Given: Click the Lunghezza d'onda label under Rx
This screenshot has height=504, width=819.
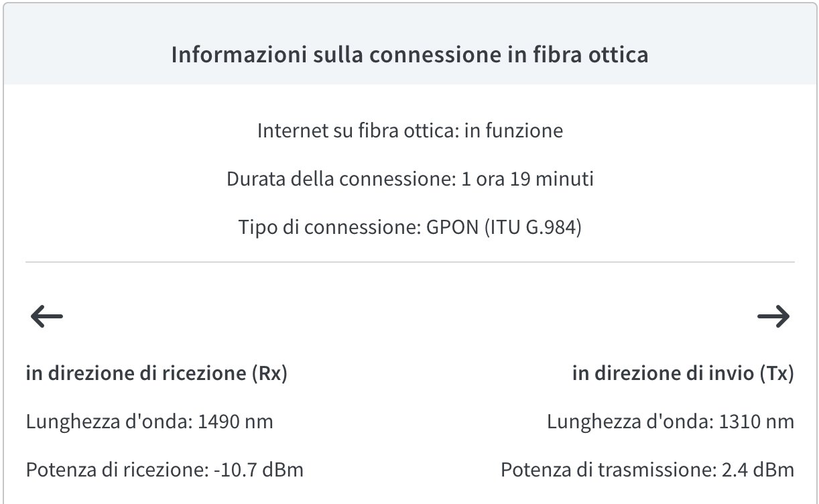Looking at the screenshot, I should [x=110, y=422].
